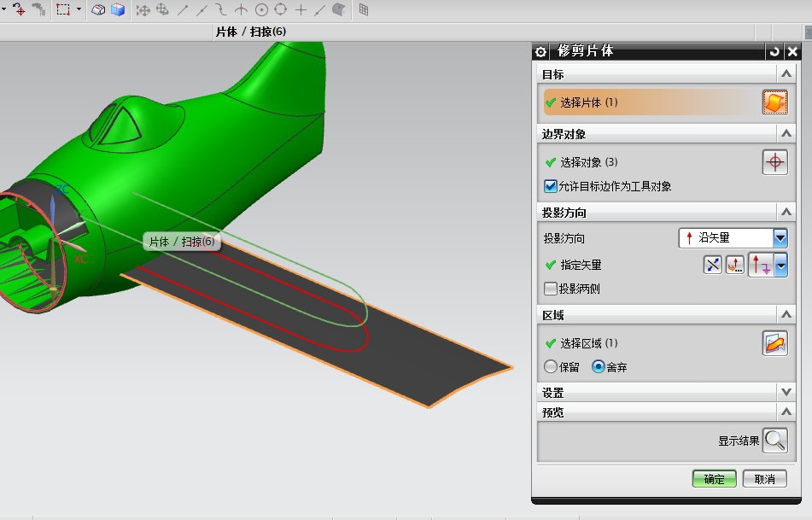
Task: Open the 投影方向 dropdown showing 沿矢量
Action: (733, 237)
